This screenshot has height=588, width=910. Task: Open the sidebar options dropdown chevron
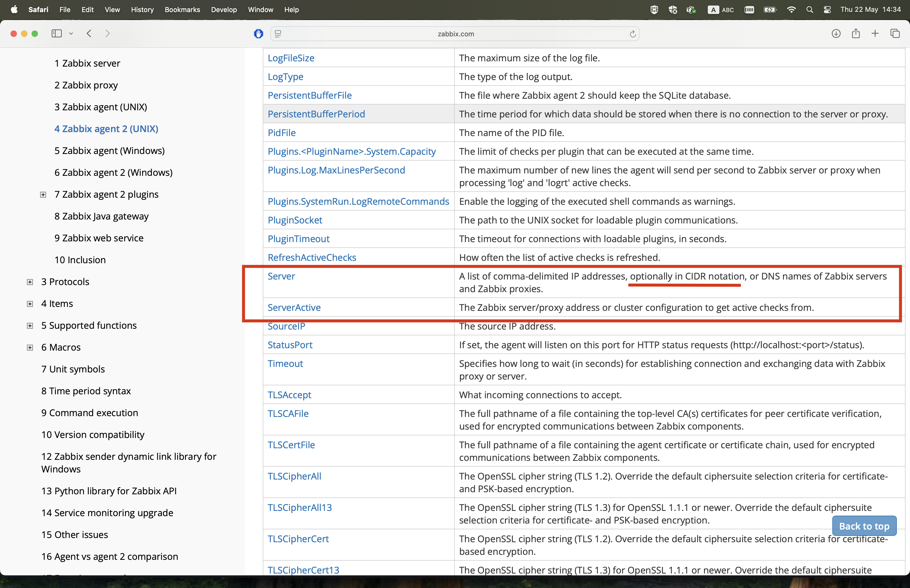71,34
